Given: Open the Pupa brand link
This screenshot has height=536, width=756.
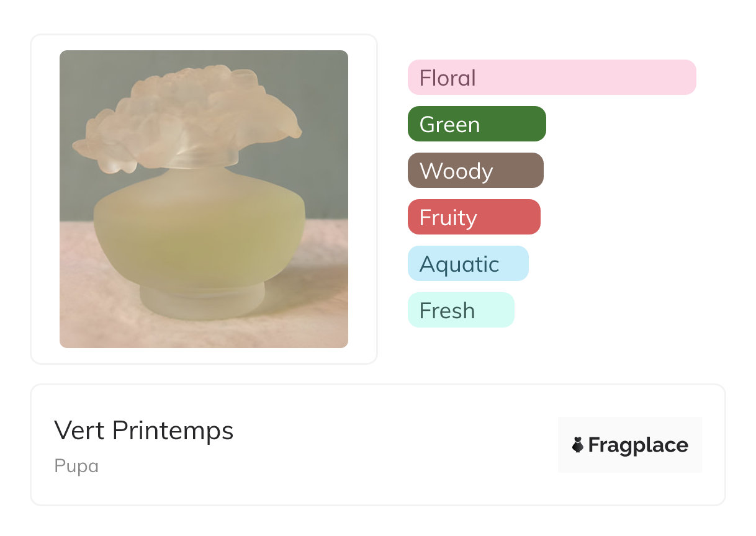Looking at the screenshot, I should click(76, 466).
